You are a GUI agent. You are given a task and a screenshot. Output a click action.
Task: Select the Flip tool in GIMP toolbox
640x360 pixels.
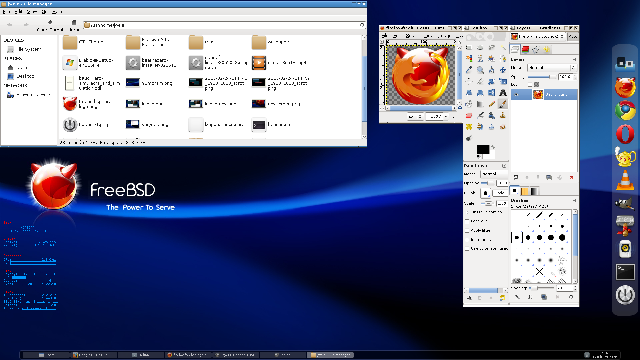coord(491,93)
